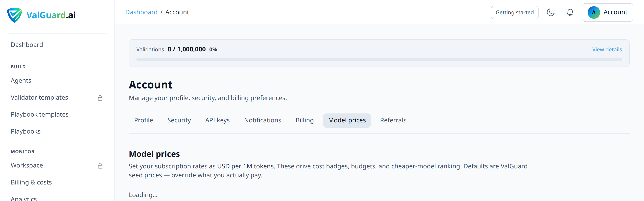
Task: Click the MONITOR section label
Action: (x=23, y=152)
